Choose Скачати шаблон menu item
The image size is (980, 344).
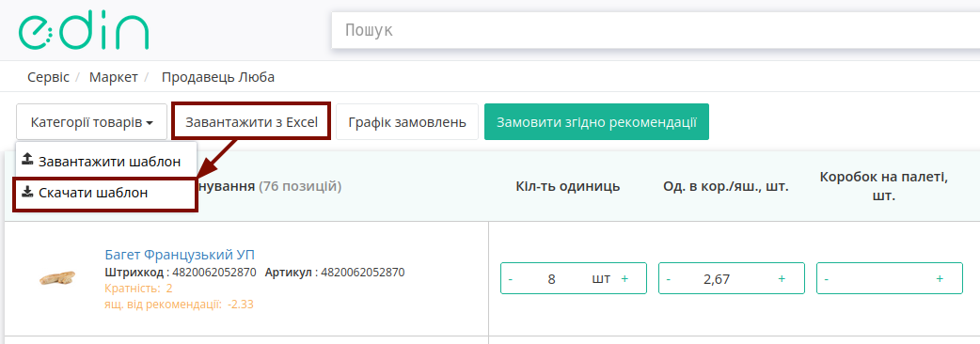pyautogui.click(x=105, y=193)
